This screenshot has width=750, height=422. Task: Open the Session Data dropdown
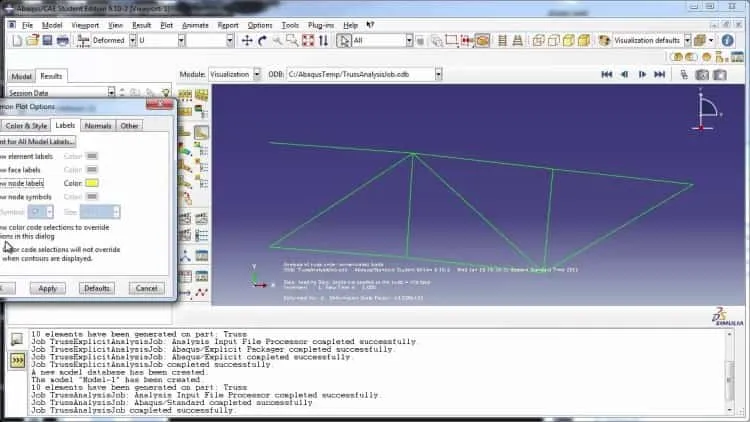111,92
